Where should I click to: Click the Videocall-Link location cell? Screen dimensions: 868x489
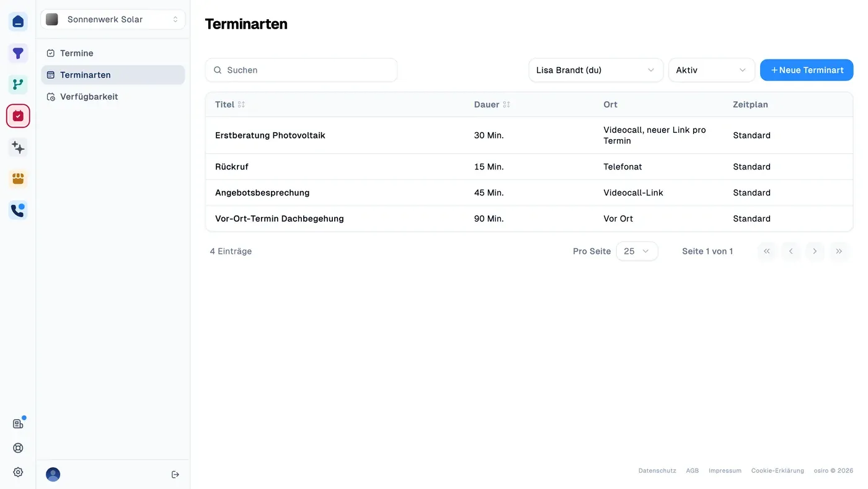click(x=633, y=193)
